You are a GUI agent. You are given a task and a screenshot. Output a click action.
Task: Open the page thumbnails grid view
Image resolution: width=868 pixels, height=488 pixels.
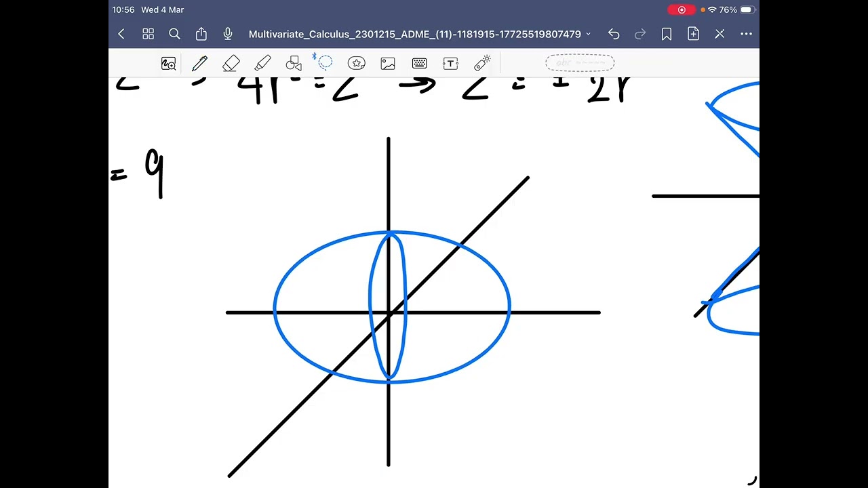(x=148, y=34)
